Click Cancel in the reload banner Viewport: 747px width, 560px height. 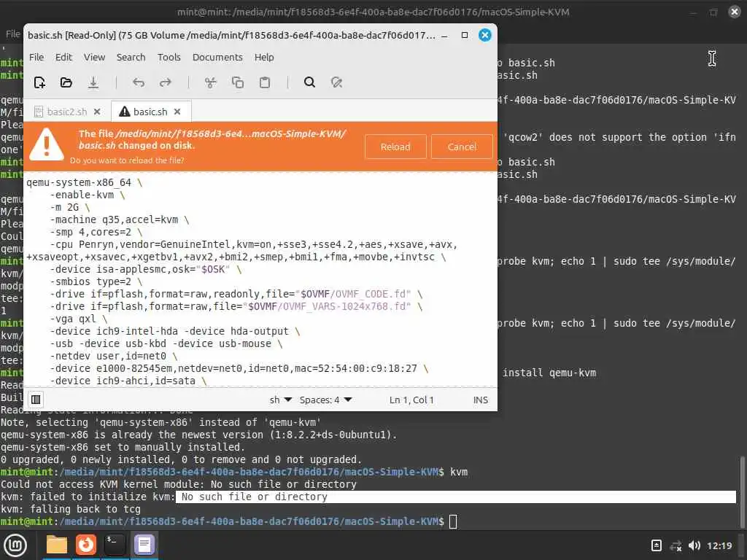[462, 147]
